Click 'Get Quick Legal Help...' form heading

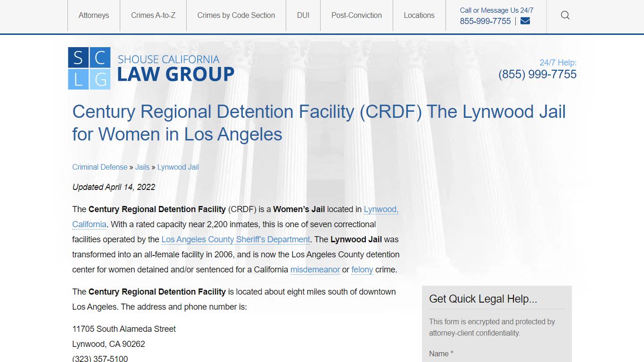pyautogui.click(x=483, y=299)
